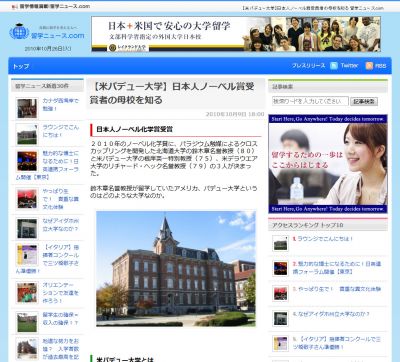Click the 米パデュー大学とは section heading
The height and width of the screenshot is (362, 400).
click(x=125, y=359)
